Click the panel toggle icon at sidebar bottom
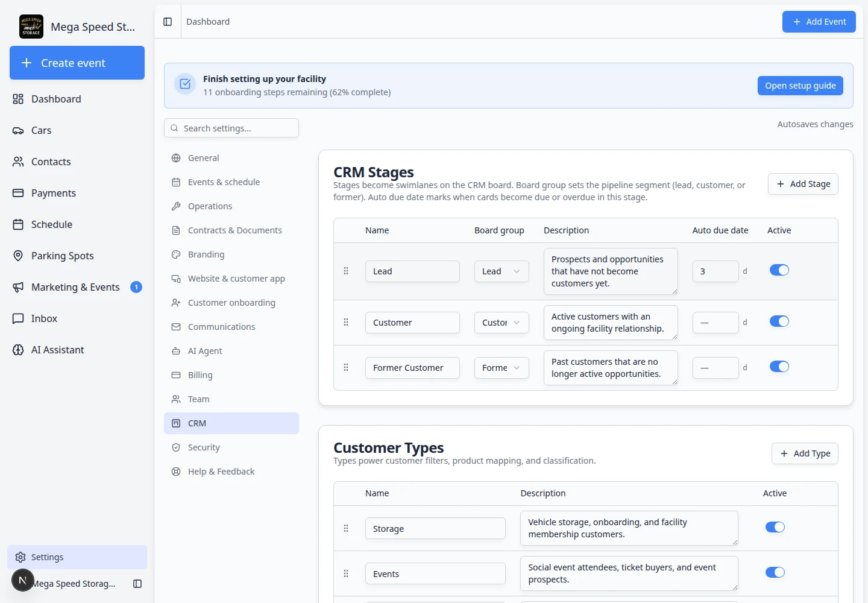 (x=137, y=584)
